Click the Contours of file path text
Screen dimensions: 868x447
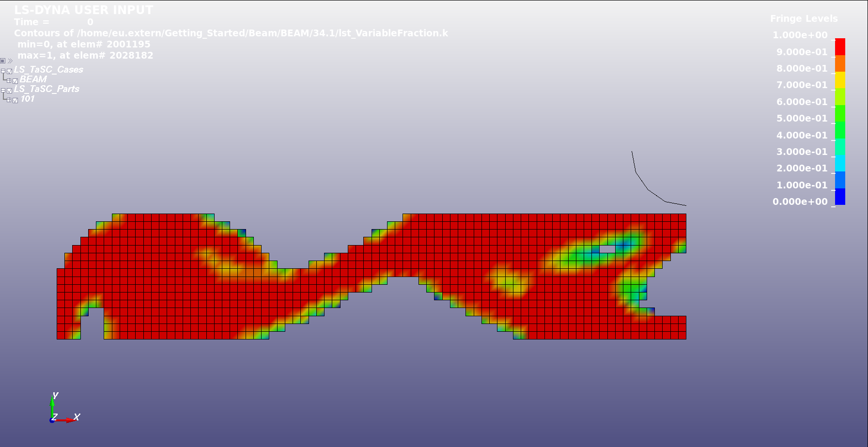pos(231,33)
